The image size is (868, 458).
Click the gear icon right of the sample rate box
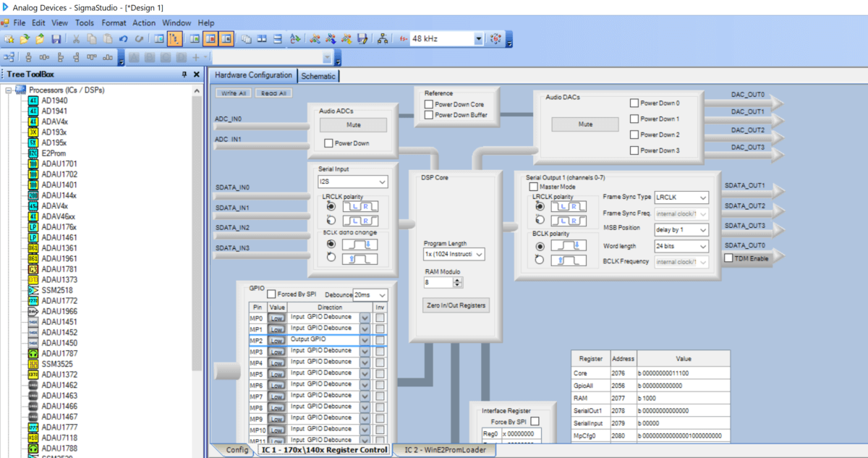coord(496,38)
